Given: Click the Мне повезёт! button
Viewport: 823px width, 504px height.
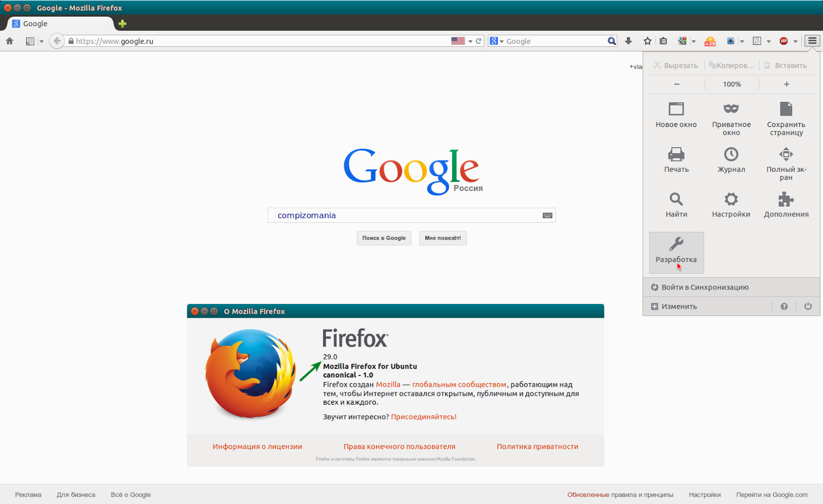Looking at the screenshot, I should coord(443,238).
